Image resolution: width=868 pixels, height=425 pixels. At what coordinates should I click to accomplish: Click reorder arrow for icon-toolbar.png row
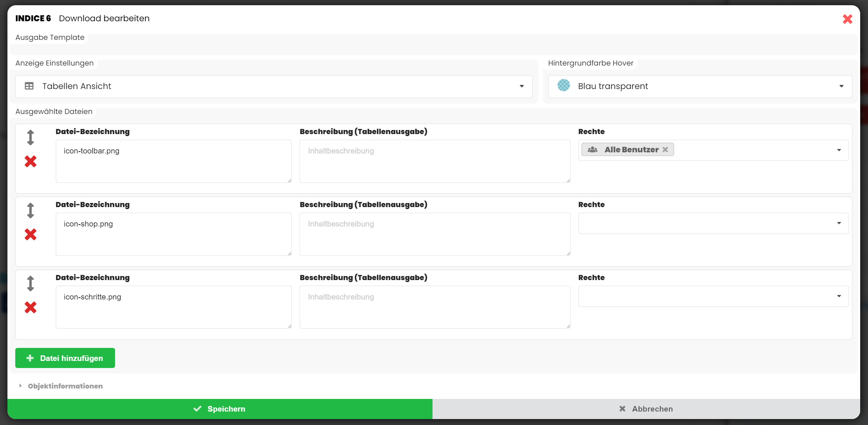[x=31, y=137]
